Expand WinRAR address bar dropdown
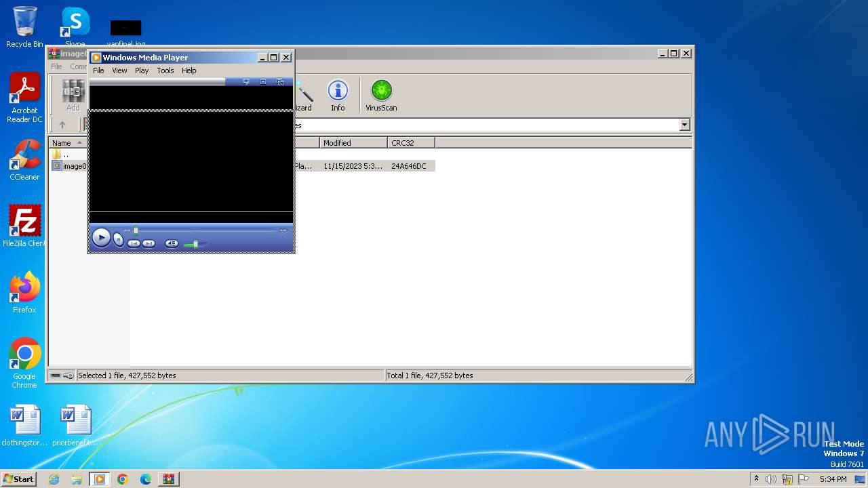 pos(684,125)
